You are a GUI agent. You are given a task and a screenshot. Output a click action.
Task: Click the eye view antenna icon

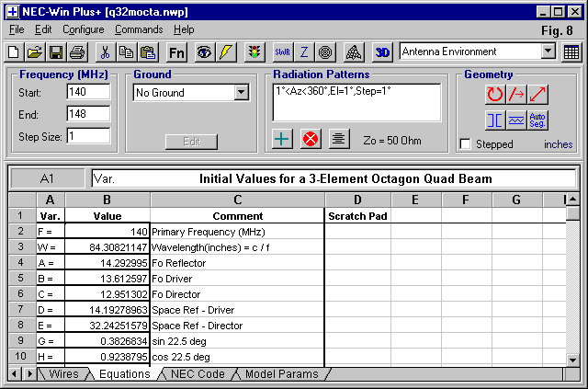click(204, 51)
